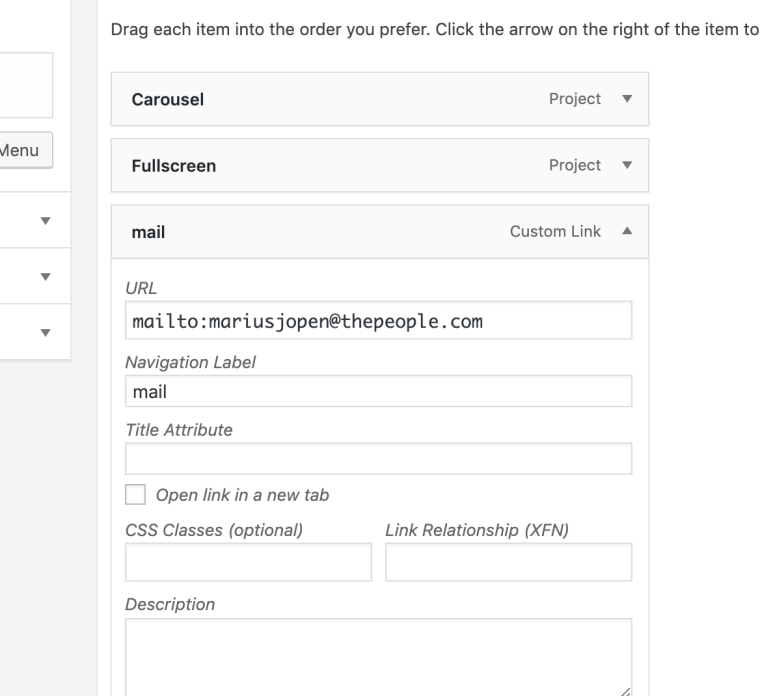The width and height of the screenshot is (760, 696).
Task: Click the URL field with mailto address
Action: click(378, 322)
